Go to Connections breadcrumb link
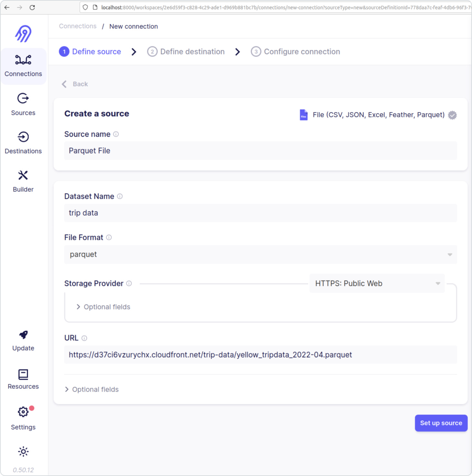Image resolution: width=472 pixels, height=476 pixels. pyautogui.click(x=78, y=26)
